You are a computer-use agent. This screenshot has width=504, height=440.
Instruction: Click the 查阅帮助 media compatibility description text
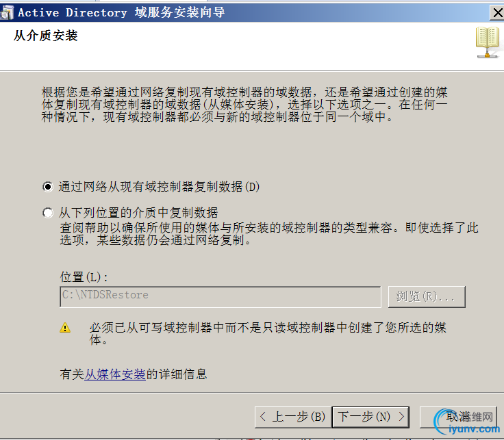click(269, 234)
